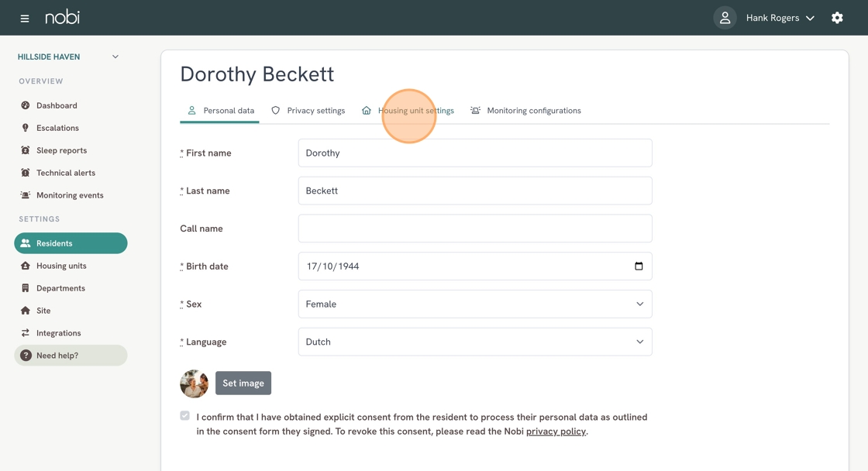Open the Language dropdown
This screenshot has width=868, height=471.
(475, 342)
